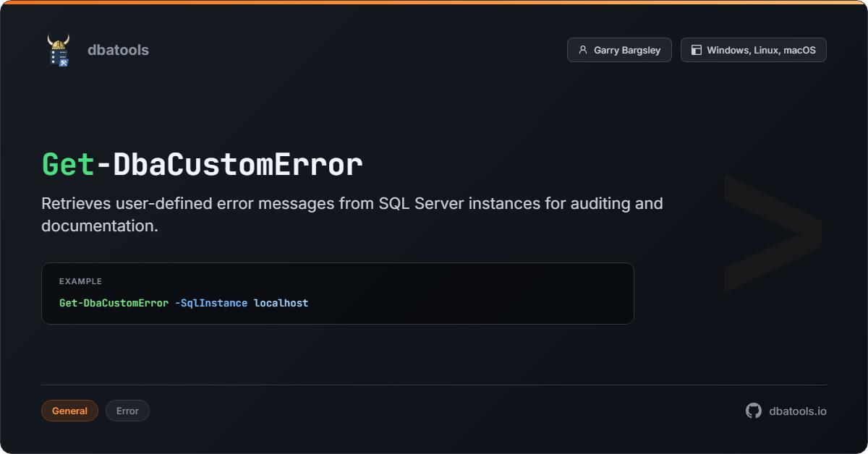
Task: Click the green Get-DbaCustomError command in example
Action: pyautogui.click(x=114, y=303)
